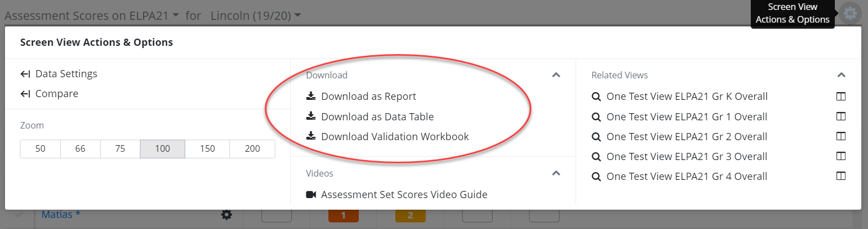Image resolution: width=868 pixels, height=229 pixels.
Task: Open side-by-side icon for ELPA21 Gr 4 Overall
Action: point(841,176)
